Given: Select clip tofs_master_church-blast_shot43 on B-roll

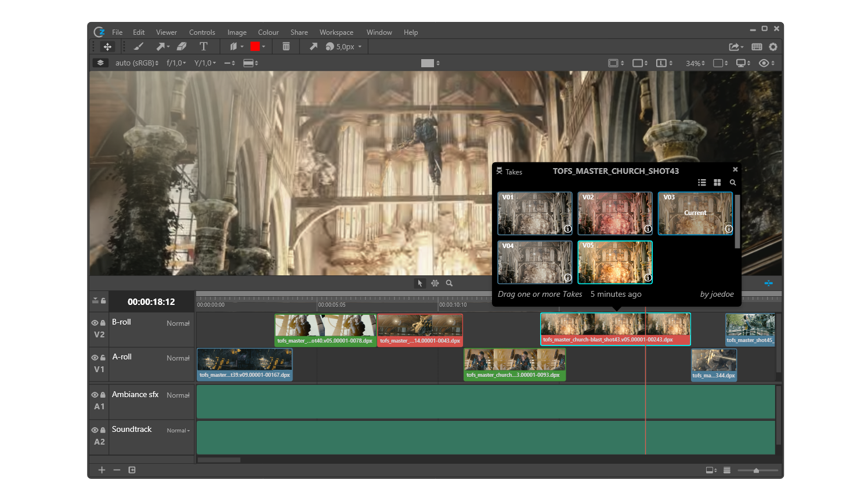Looking at the screenshot, I should click(x=616, y=329).
